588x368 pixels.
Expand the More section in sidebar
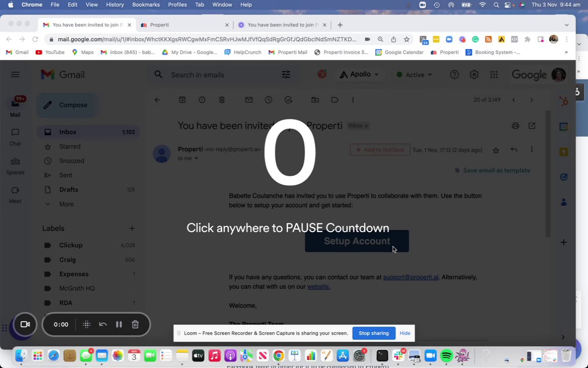pos(66,204)
